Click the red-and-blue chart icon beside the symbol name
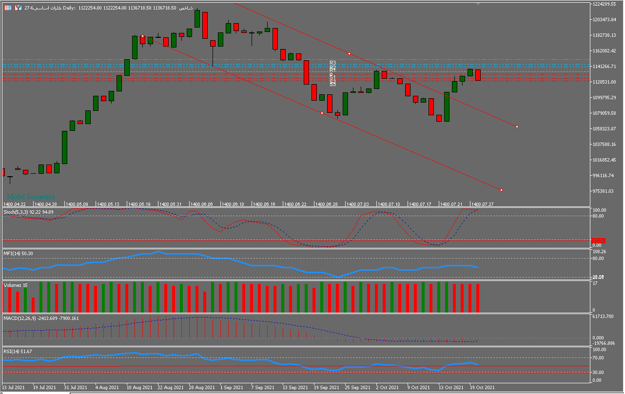The width and height of the screenshot is (625, 394). click(18, 8)
